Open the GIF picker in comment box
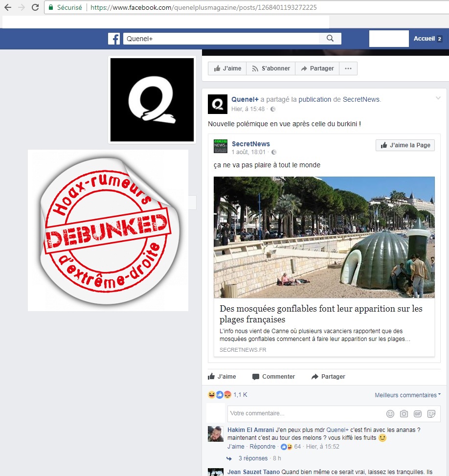 click(417, 414)
